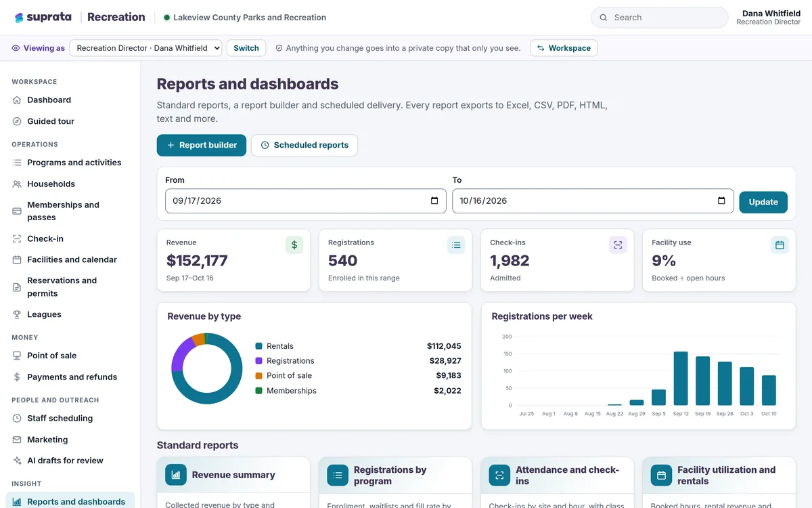Image resolution: width=812 pixels, height=508 pixels.
Task: Click the AI drafts sparkle icon
Action: pos(17,461)
